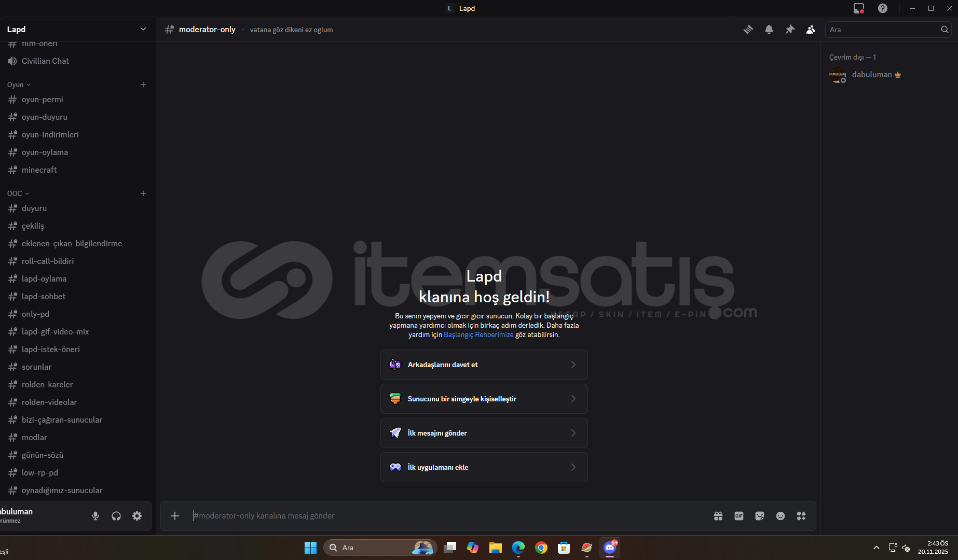The image size is (958, 560).
Task: Click İlk uygulamanı ekle card
Action: click(484, 467)
